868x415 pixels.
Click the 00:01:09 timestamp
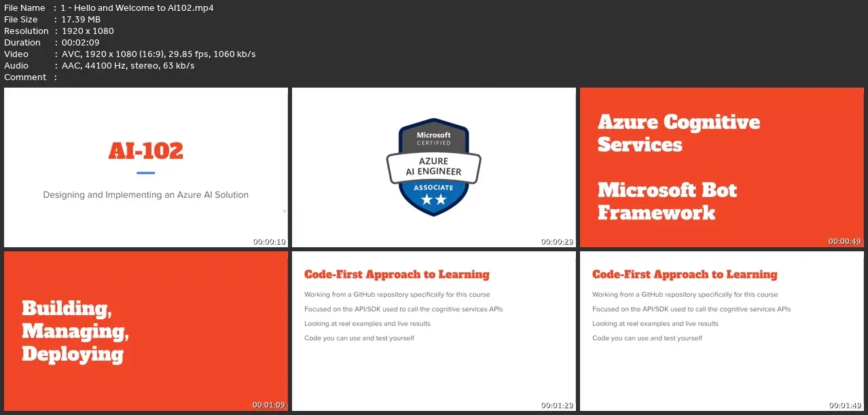point(269,405)
